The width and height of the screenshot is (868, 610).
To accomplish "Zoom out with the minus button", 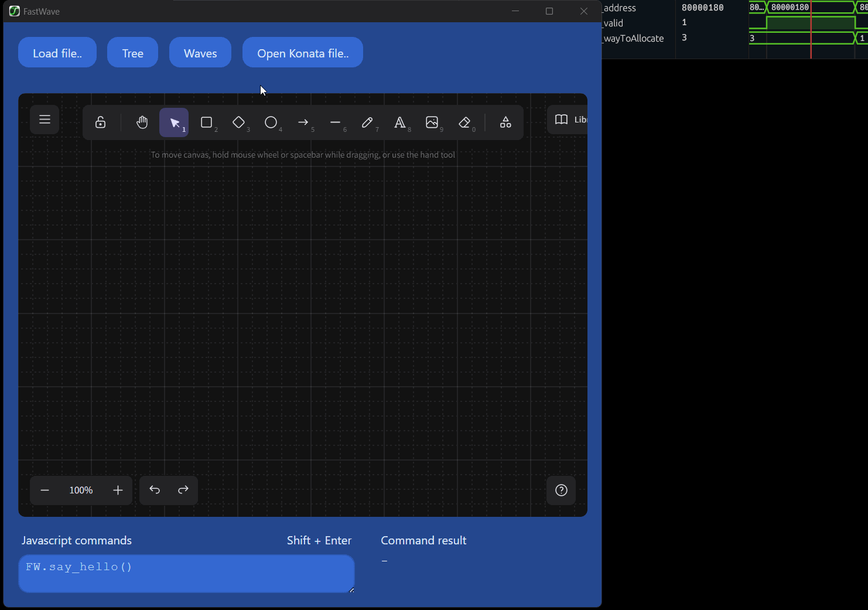I will [x=45, y=490].
